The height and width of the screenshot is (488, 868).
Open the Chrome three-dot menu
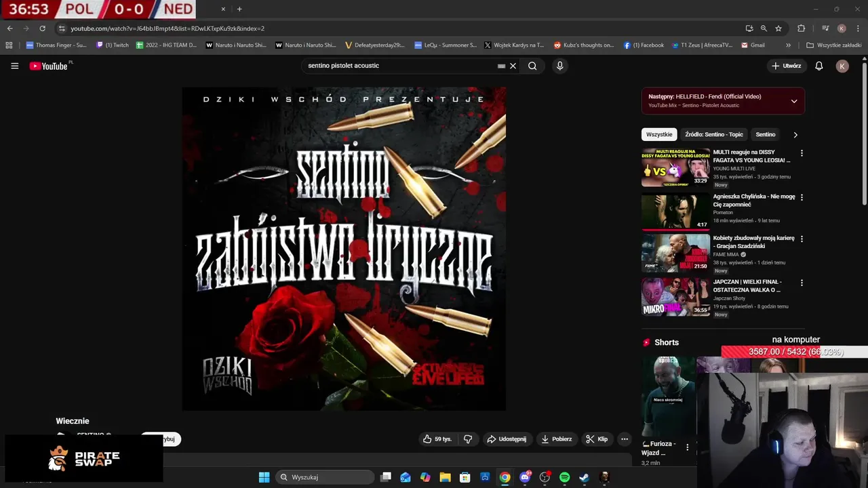click(x=858, y=28)
